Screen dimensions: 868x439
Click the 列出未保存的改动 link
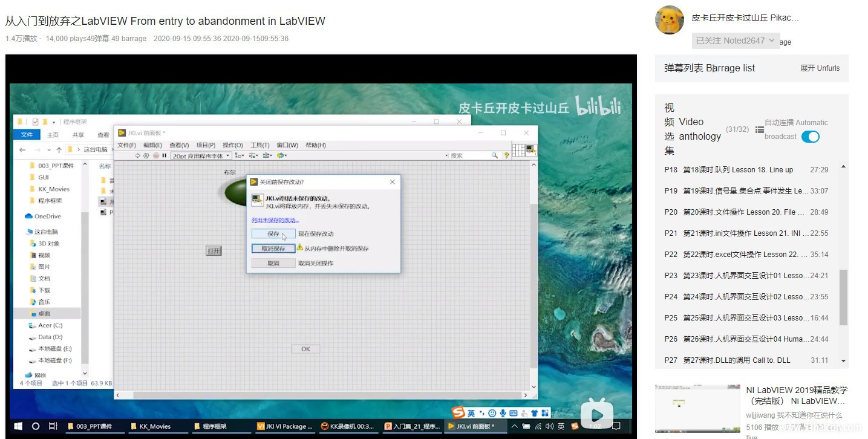tap(275, 220)
